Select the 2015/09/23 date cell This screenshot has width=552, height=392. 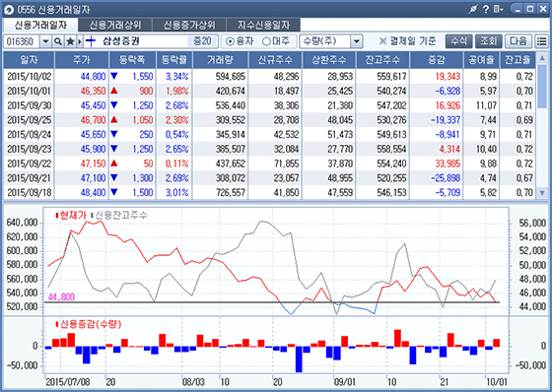point(30,149)
